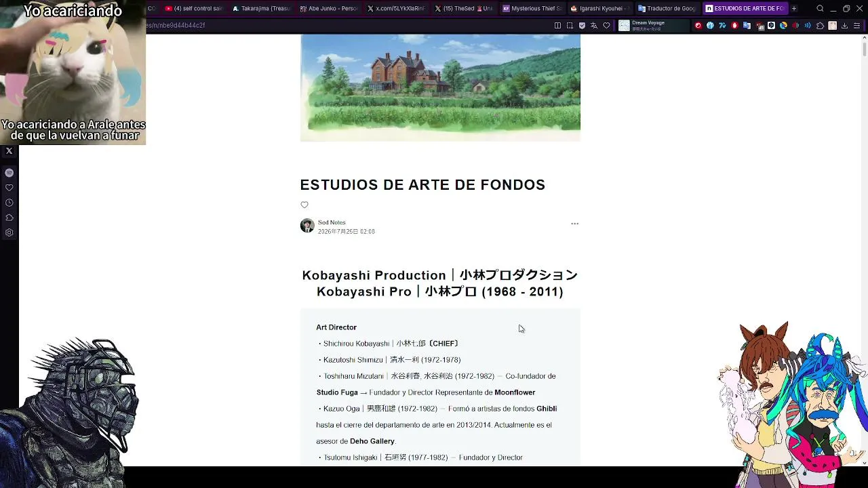Image resolution: width=868 pixels, height=488 pixels.
Task: Click the 'ESTUDIOS DE ARTE DE FONDOS' title
Action: pos(422,185)
